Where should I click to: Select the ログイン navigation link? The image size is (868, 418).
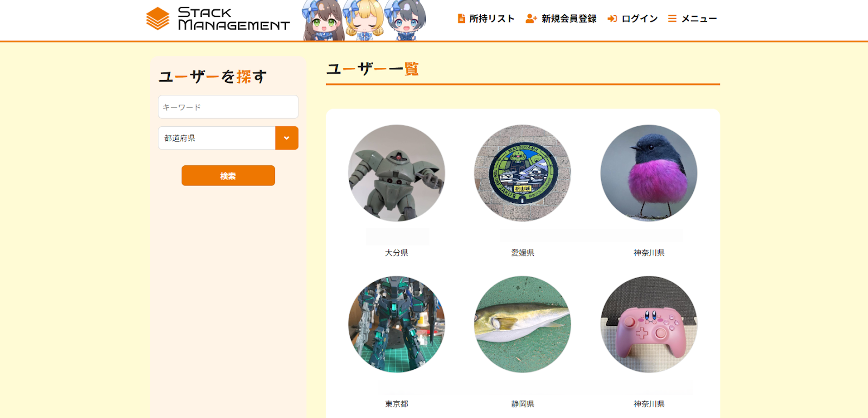(x=633, y=18)
